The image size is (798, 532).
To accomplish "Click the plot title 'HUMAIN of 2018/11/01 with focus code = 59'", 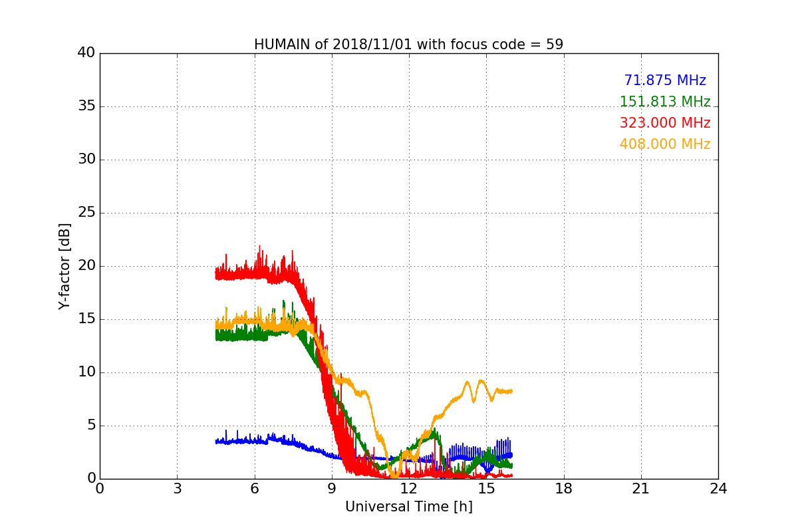I will [408, 45].
